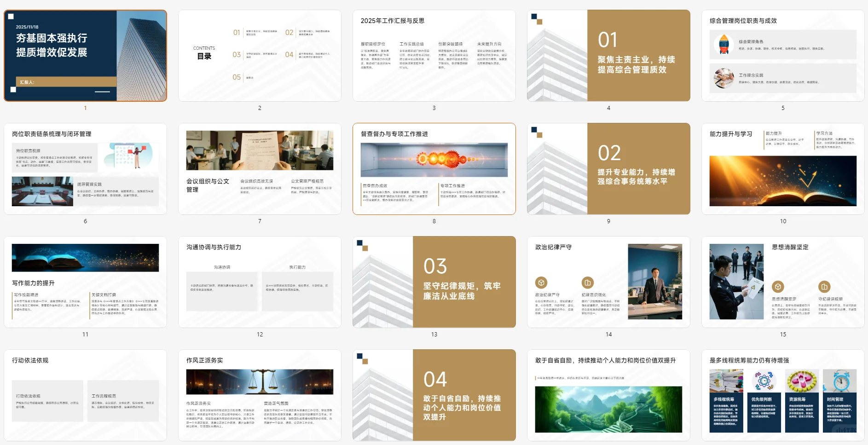
Task: Click slide number label 1
Action: pos(85,108)
